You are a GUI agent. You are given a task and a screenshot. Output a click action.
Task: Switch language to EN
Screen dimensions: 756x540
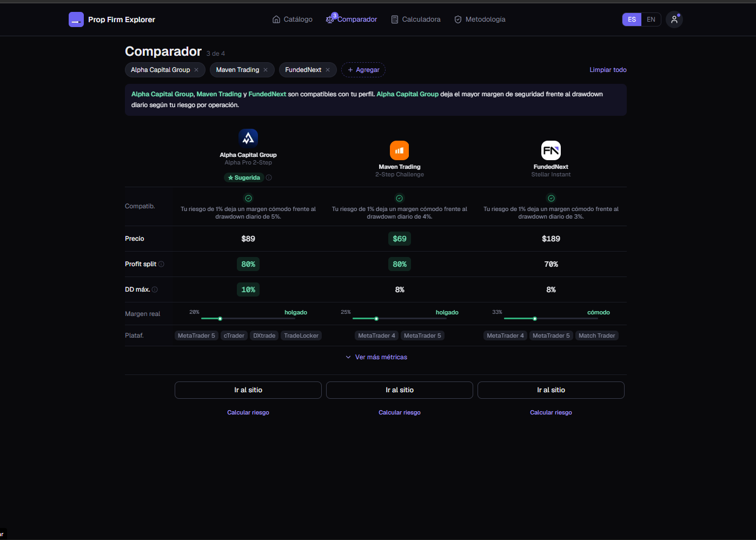pos(651,19)
